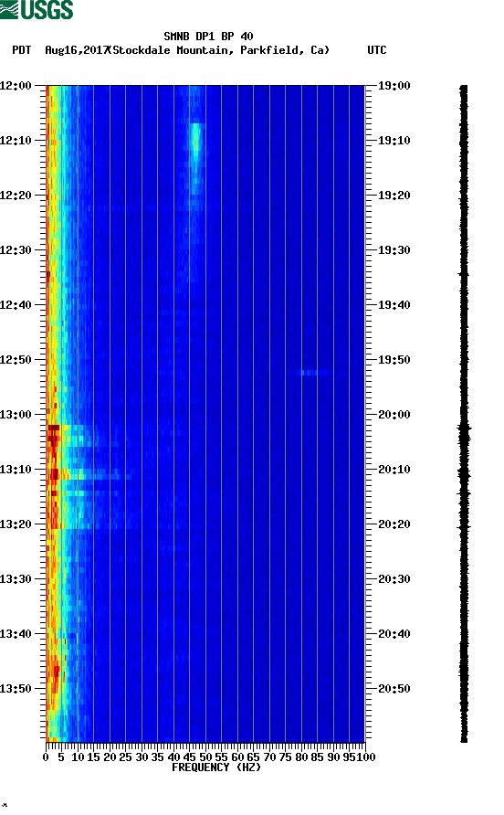Click the 13:40 PDT time label
504x815 pixels.
[16, 633]
